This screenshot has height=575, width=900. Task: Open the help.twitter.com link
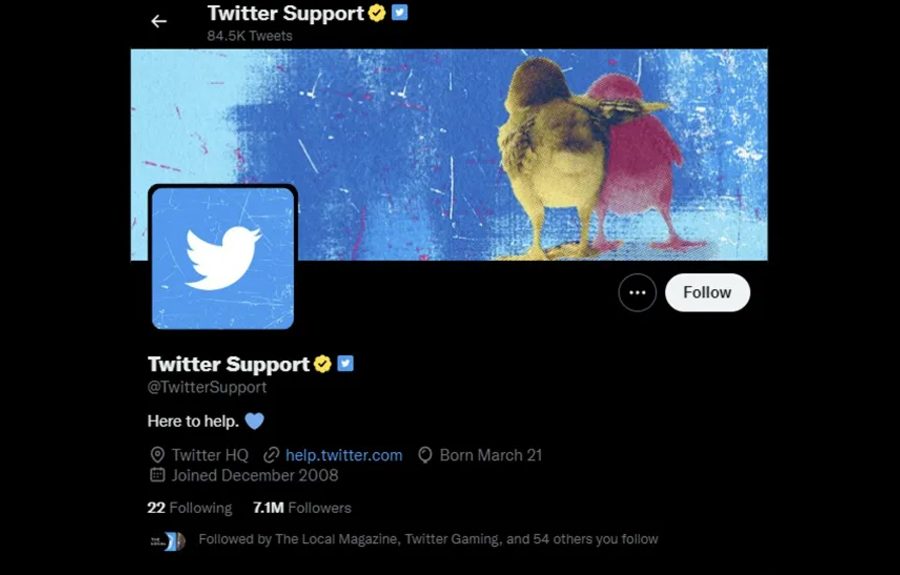[x=344, y=455]
